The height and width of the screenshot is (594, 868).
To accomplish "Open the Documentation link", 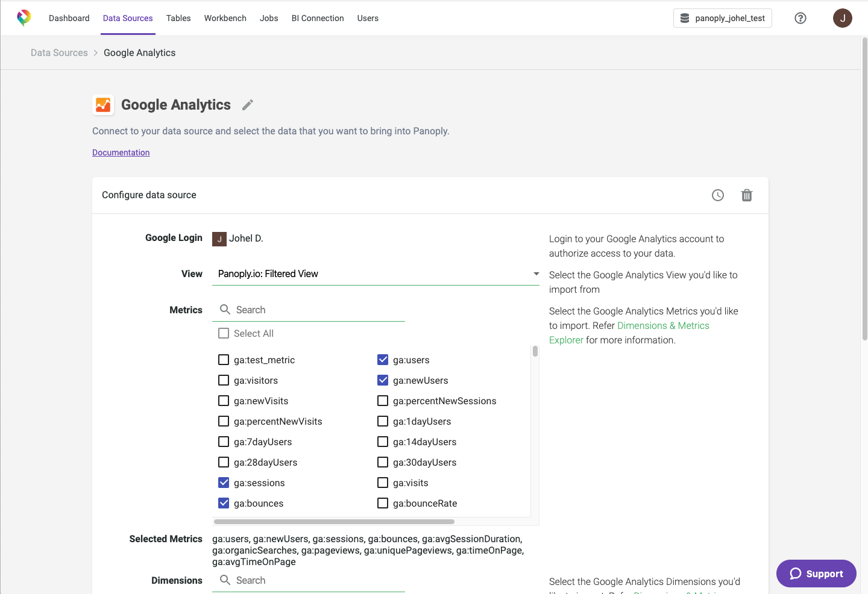I will pos(121,153).
